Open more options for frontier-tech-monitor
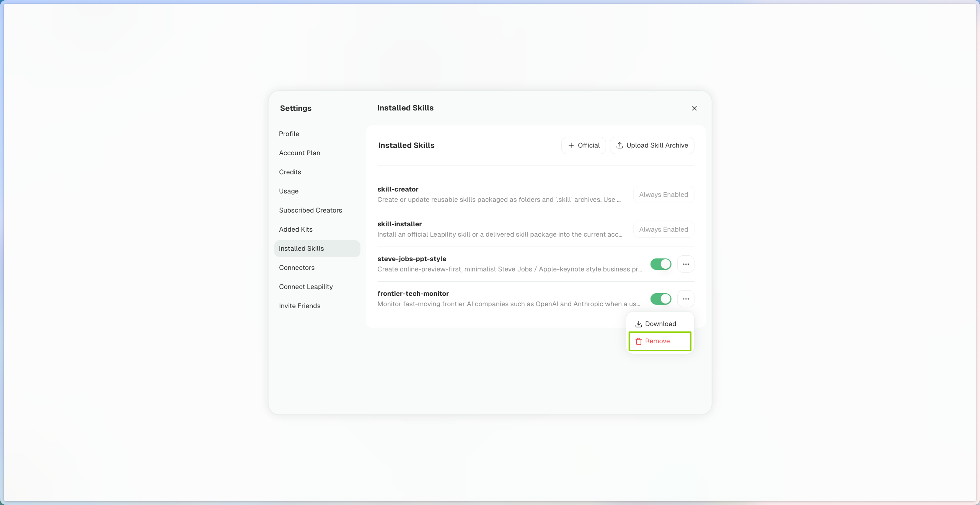The height and width of the screenshot is (505, 980). coord(686,299)
